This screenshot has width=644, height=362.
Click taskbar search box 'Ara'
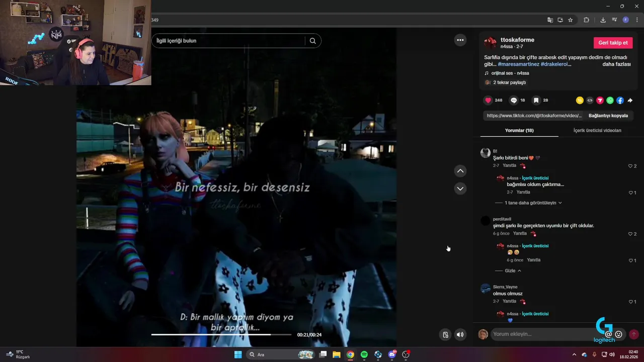point(281,354)
